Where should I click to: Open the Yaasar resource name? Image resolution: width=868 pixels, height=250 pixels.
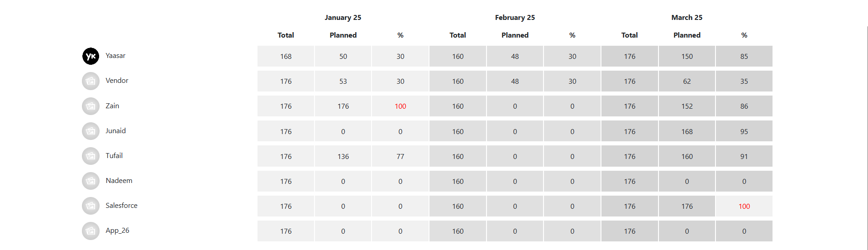(x=115, y=56)
